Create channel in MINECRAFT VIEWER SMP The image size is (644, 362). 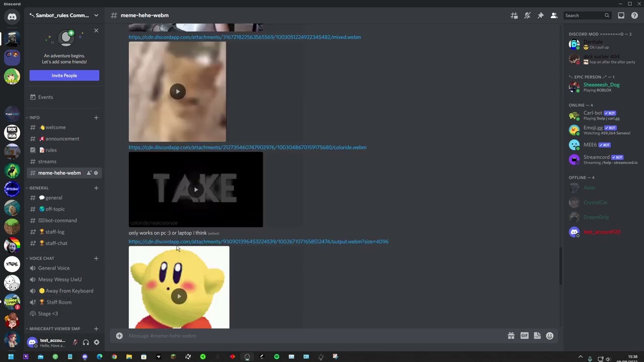tap(96, 329)
